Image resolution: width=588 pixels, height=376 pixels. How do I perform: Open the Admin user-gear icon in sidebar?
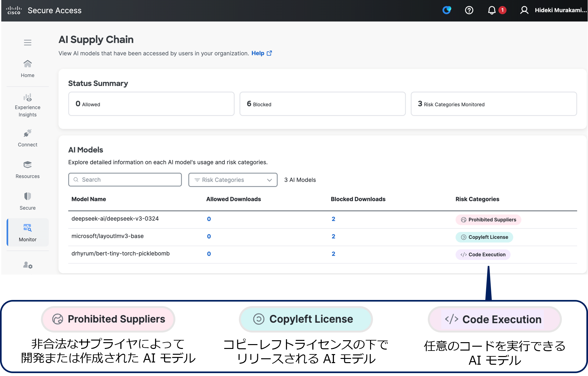tap(28, 265)
